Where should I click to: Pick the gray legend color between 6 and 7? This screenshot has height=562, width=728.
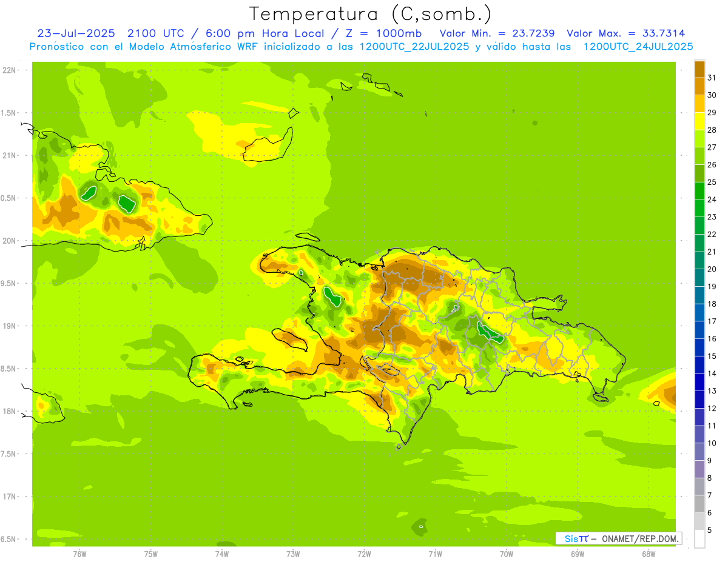click(699, 504)
